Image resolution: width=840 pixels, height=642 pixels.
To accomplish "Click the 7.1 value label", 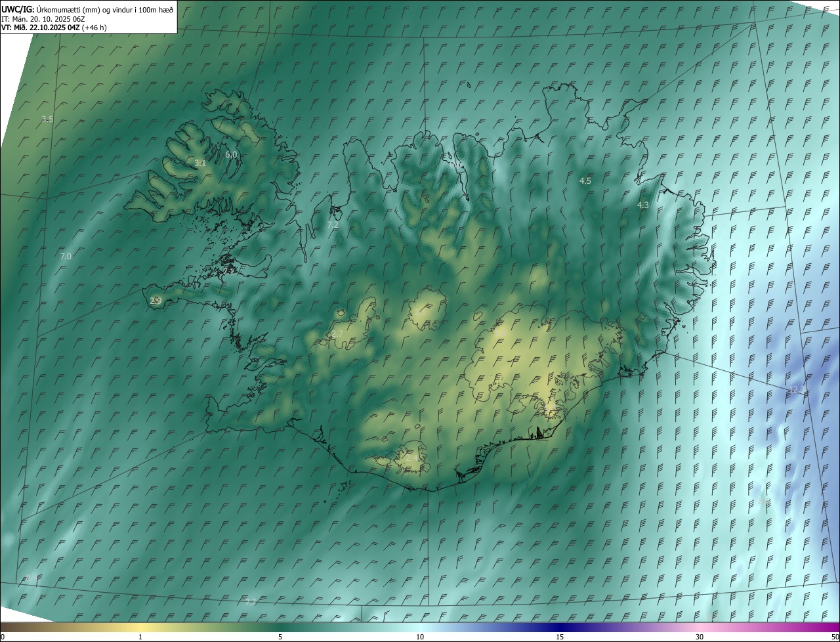I will point(228,270).
